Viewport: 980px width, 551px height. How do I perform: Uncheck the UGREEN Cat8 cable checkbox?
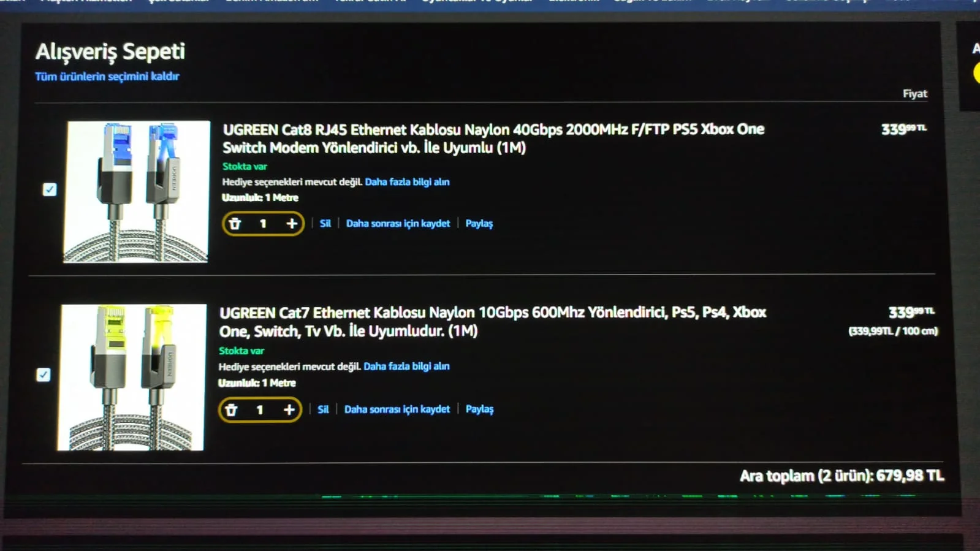[50, 189]
